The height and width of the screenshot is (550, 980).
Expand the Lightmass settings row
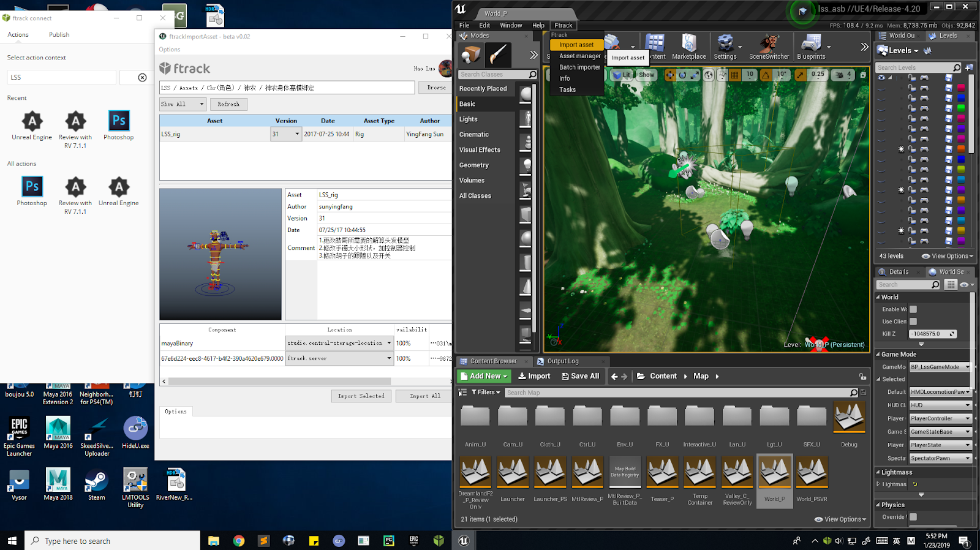tap(878, 484)
